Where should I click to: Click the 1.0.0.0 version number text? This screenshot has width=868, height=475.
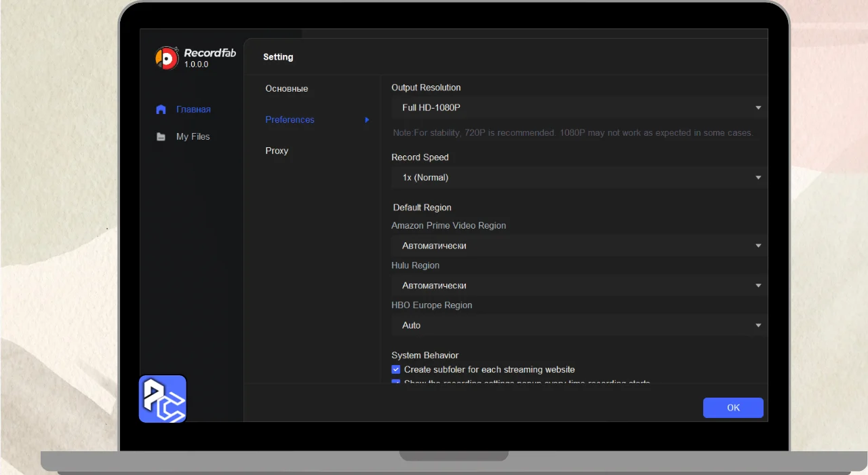(x=197, y=64)
